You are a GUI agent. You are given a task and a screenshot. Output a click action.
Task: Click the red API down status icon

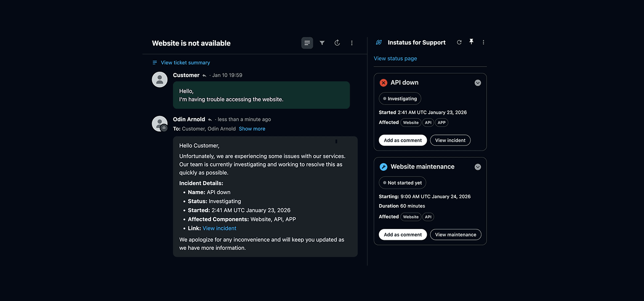point(383,83)
